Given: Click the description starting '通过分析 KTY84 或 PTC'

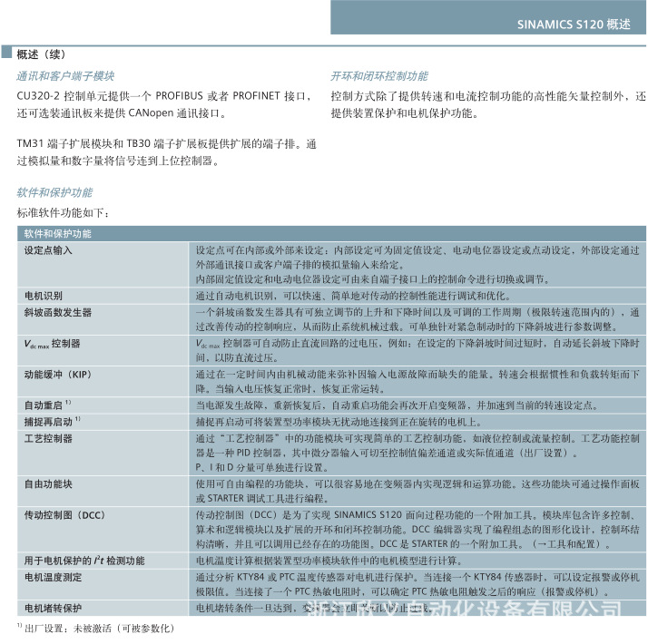Looking at the screenshot, I should tap(417, 584).
